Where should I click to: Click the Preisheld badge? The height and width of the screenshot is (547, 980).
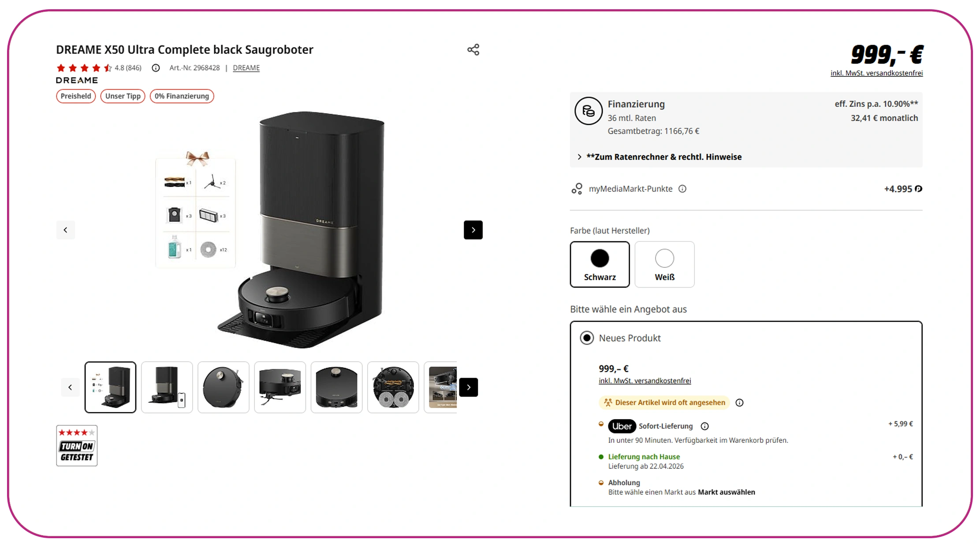click(x=76, y=96)
